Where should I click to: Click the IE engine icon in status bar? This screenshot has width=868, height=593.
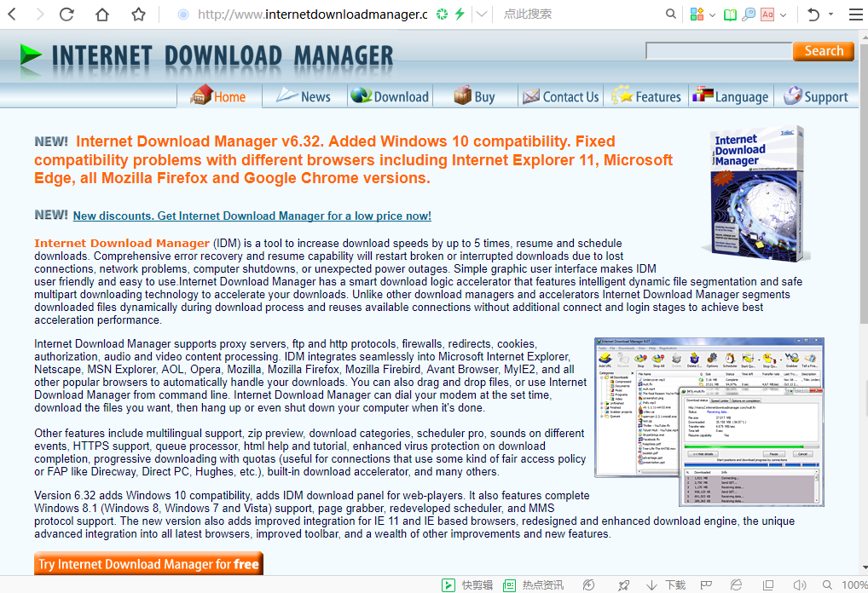point(736,585)
